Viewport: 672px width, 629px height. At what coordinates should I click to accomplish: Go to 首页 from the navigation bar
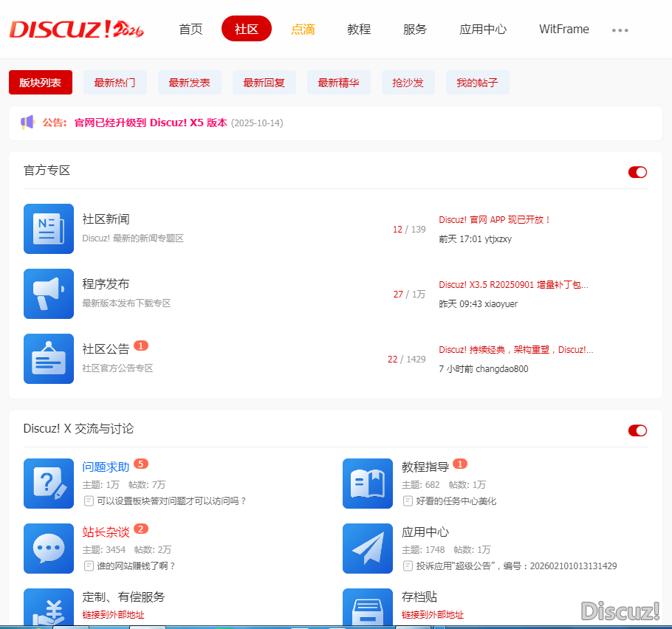191,30
